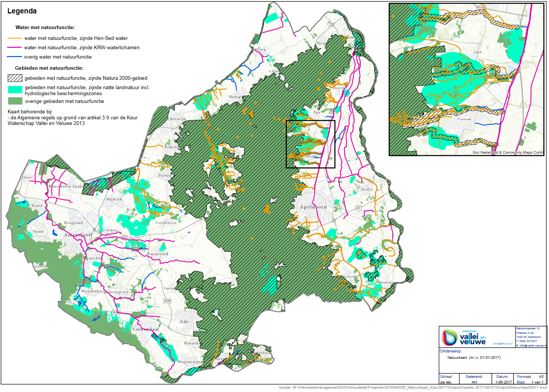Open the info@vallei-veluwe.nl email address
This screenshot has width=549, height=392.
(x=531, y=345)
